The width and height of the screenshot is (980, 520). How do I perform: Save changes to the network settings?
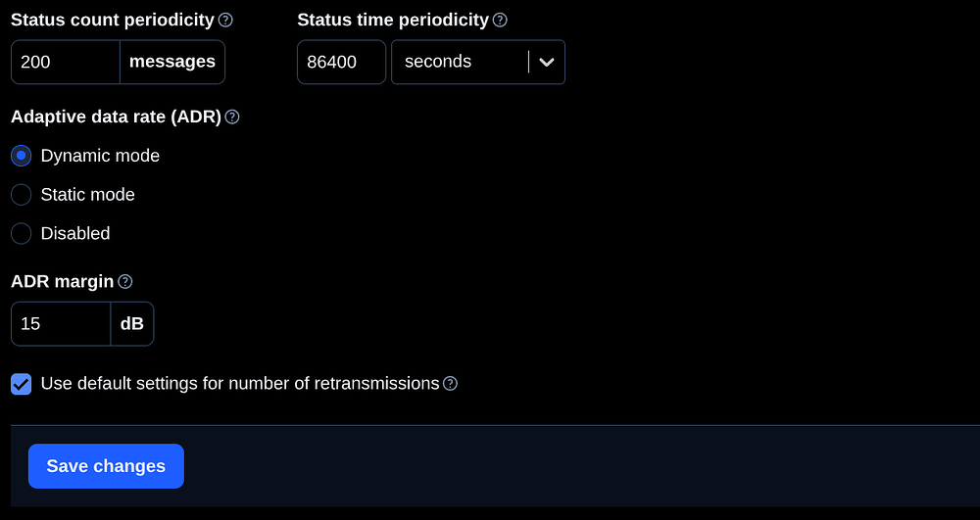[106, 466]
